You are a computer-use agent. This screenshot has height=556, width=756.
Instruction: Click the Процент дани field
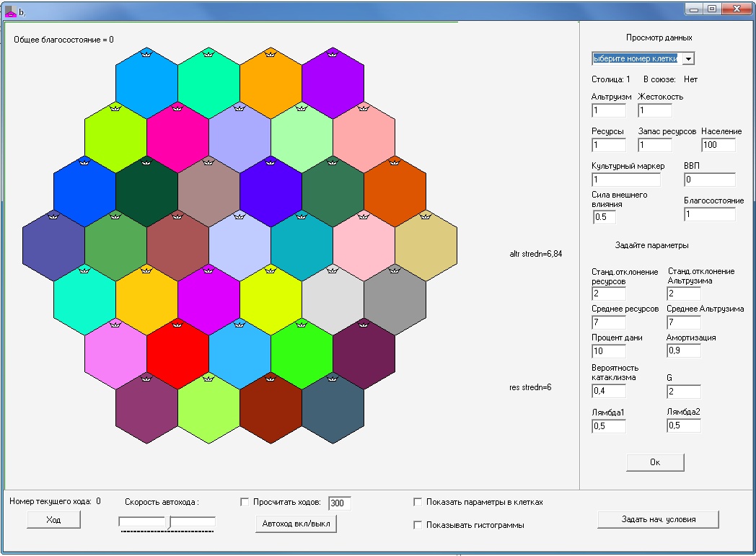pos(608,351)
